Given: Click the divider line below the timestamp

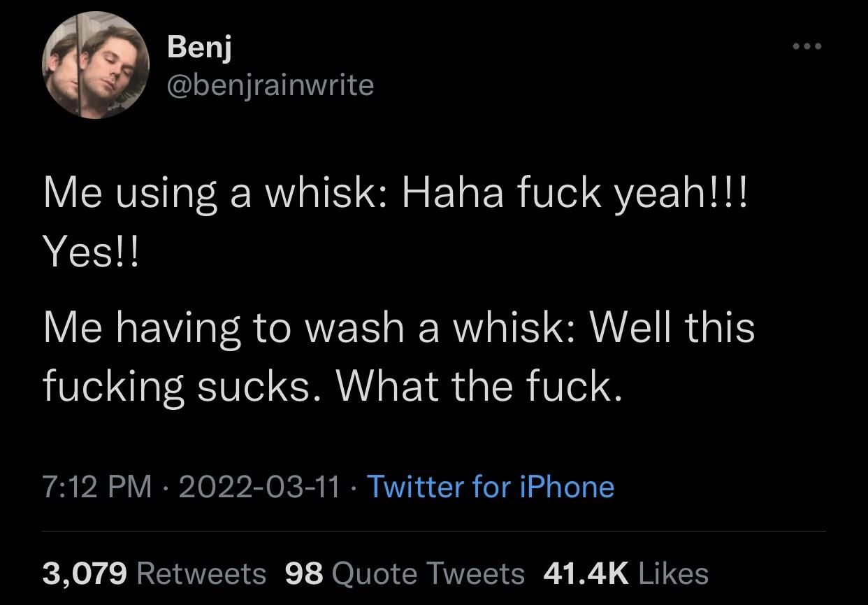Looking at the screenshot, I should (x=433, y=531).
